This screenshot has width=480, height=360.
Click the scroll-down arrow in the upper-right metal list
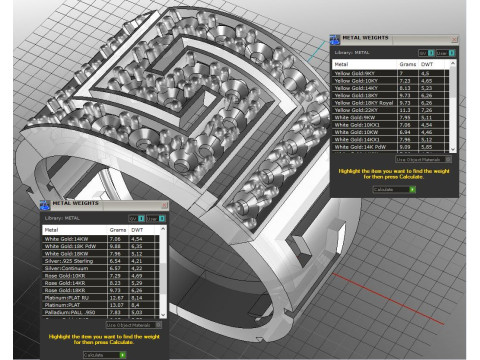tap(453, 149)
